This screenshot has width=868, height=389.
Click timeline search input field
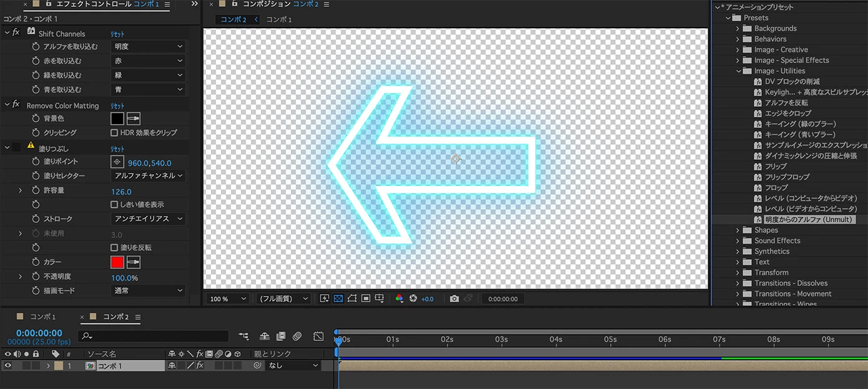point(154,336)
